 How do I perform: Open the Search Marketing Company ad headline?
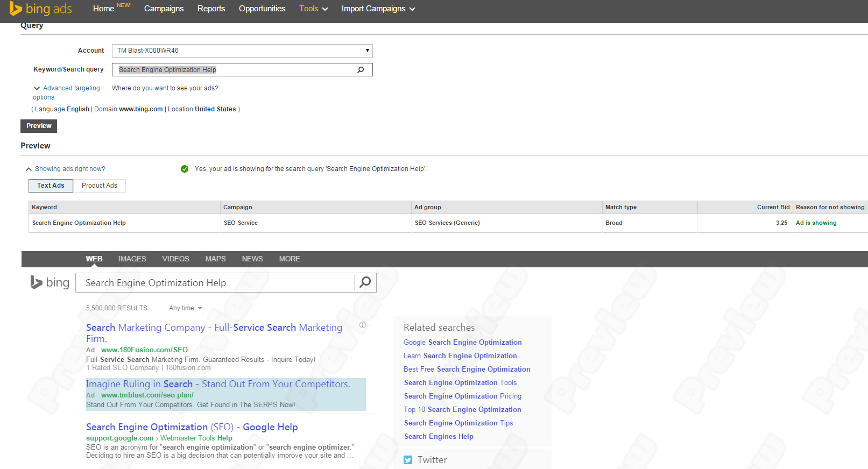coord(214,333)
